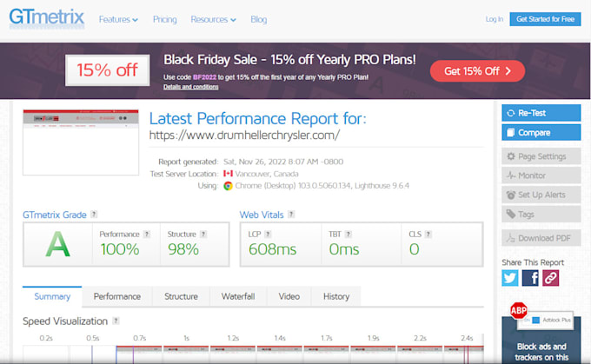Click the 0.7s filmstrip frame
This screenshot has height=364, width=591.
pos(139,354)
